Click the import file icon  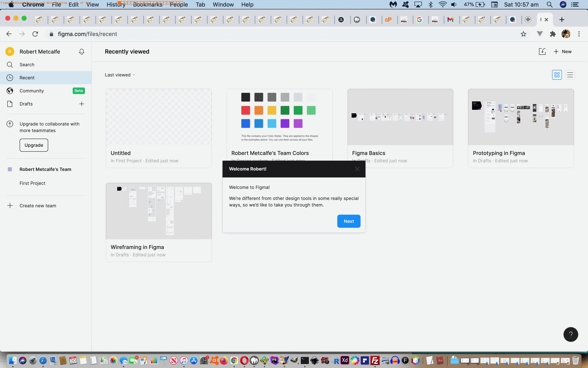(x=542, y=52)
